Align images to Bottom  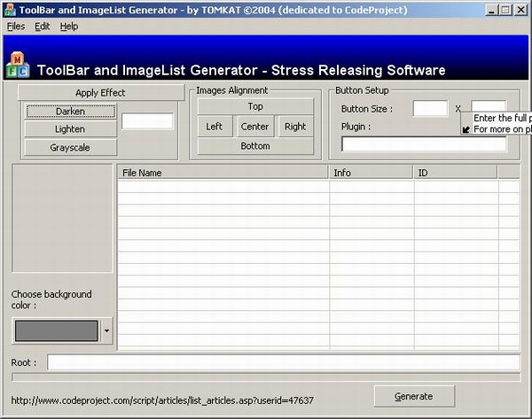click(255, 146)
